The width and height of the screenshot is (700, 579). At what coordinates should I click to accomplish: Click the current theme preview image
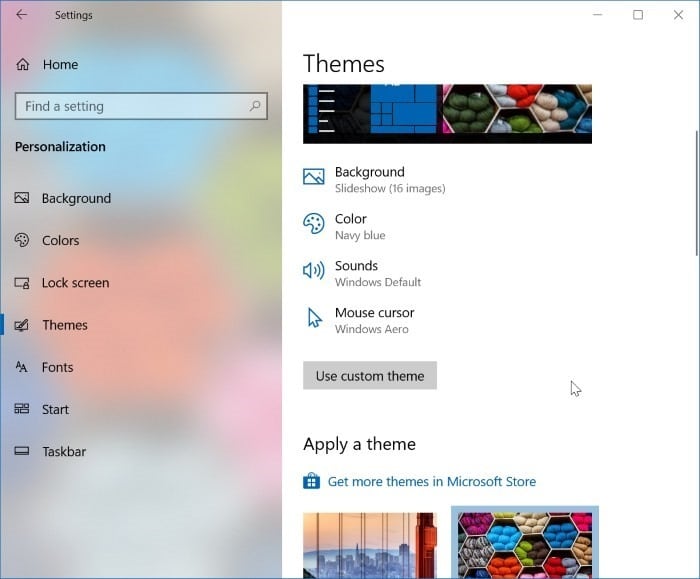click(x=447, y=114)
